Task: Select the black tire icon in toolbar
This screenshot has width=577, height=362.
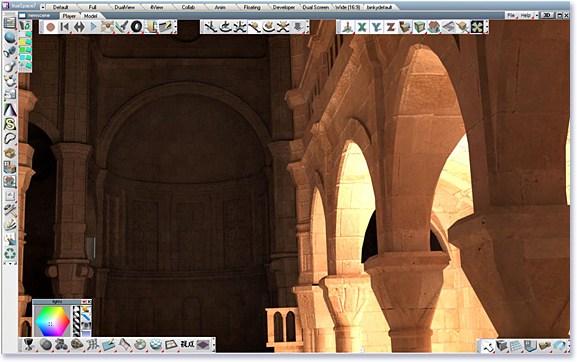Action: (x=137, y=27)
